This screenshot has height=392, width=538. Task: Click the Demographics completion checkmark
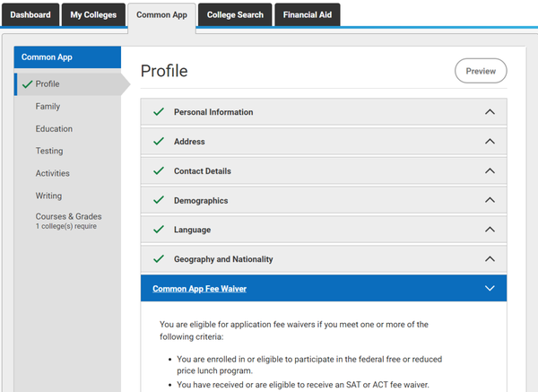[159, 201]
